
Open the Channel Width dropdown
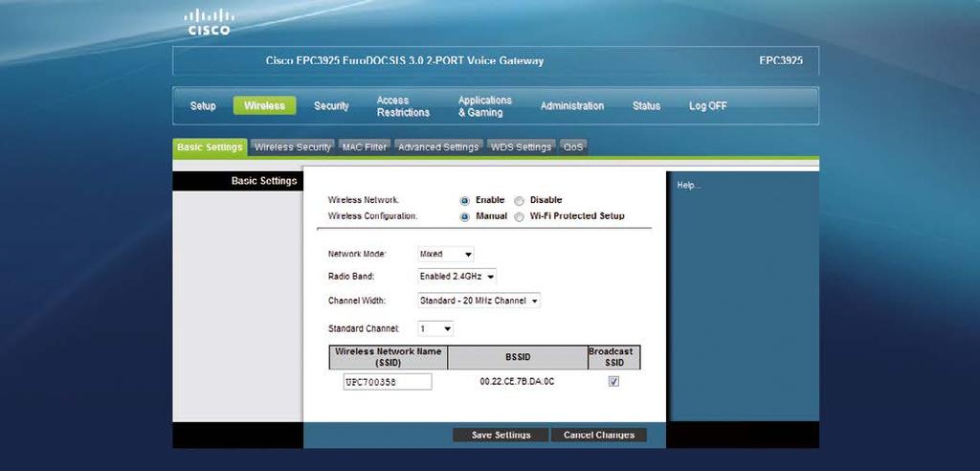pos(479,301)
